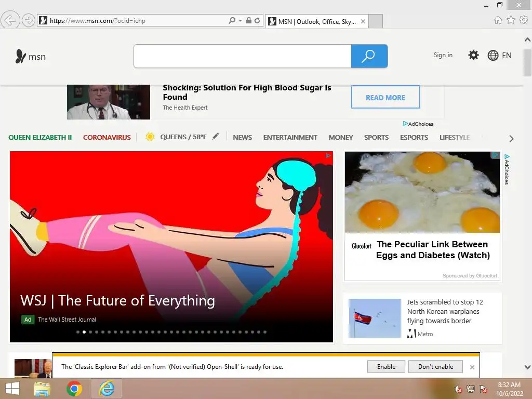
Task: Click Internet Explorer taskbar icon
Action: click(x=107, y=389)
